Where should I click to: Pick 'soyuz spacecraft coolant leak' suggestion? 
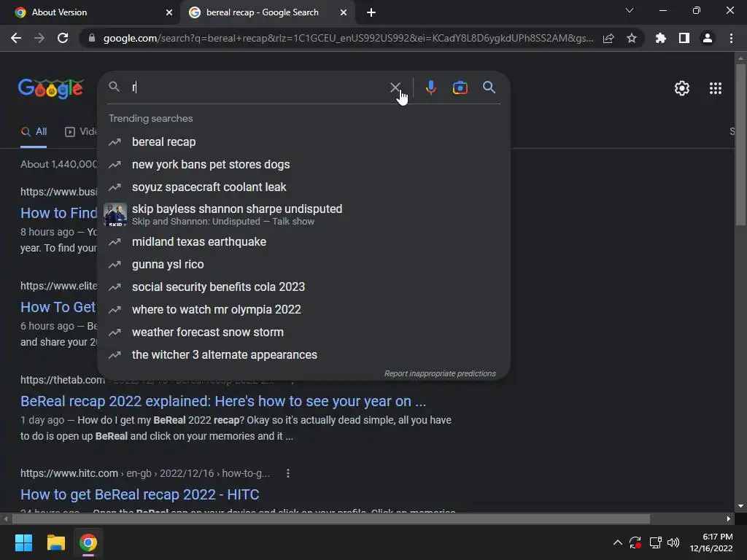303,187
